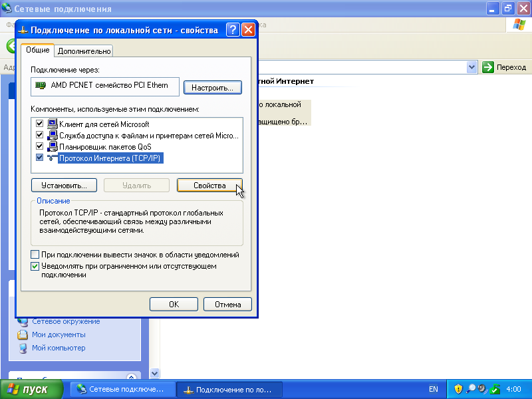Open the Мой компьютер link
The width and height of the screenshot is (532, 399).
pos(59,348)
